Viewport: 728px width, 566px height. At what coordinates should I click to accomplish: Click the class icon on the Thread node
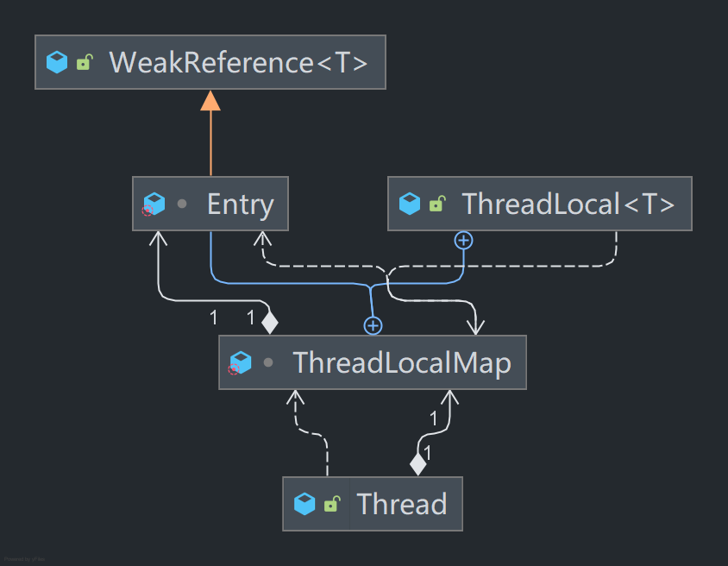click(304, 504)
